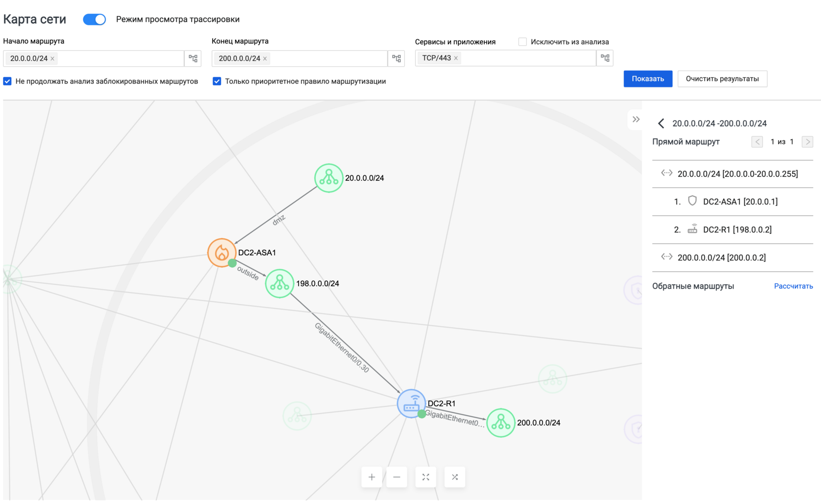Image resolution: width=821 pixels, height=504 pixels.
Task: Remove the 20.0.0.0/24 route start tag
Action: pos(52,59)
